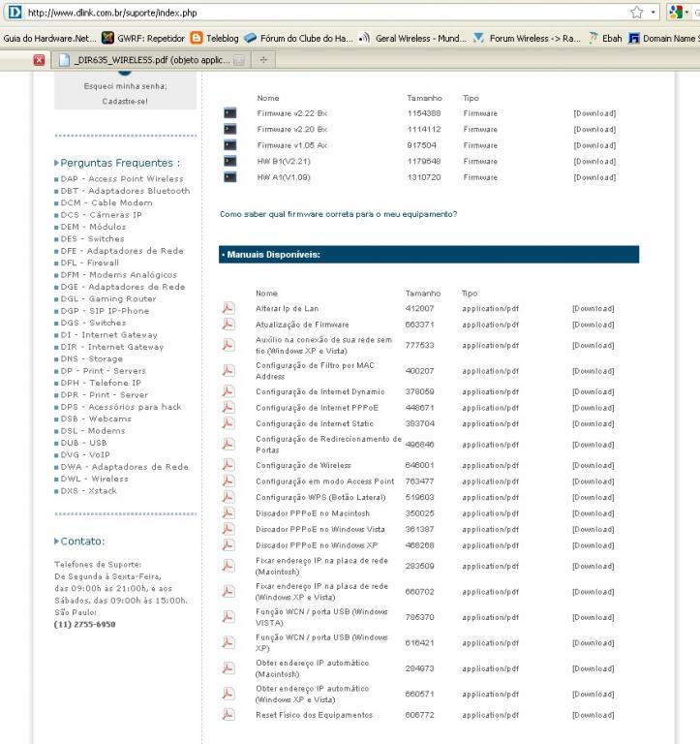Download the Alterar Ip de Lan manual
700x744 pixels.
(593, 308)
